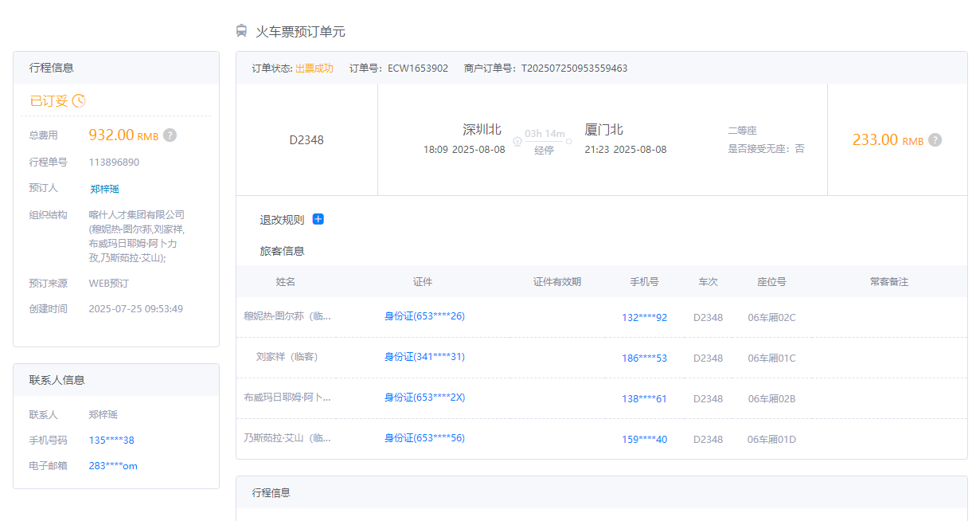This screenshot has height=521, width=980.
Task: Open booker 郑梓瑶 profile link
Action: point(104,189)
